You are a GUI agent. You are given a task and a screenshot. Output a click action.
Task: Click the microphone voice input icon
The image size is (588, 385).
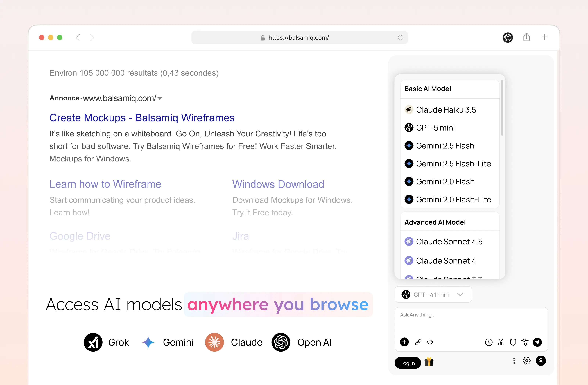[430, 342]
